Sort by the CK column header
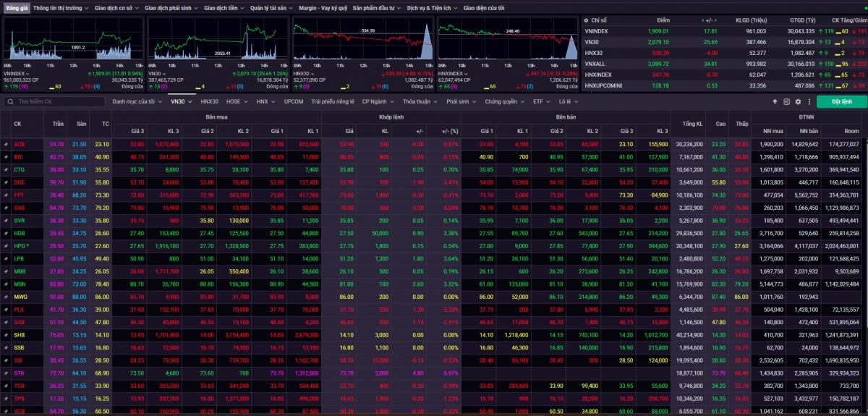This screenshot has height=416, width=868. click(x=18, y=124)
